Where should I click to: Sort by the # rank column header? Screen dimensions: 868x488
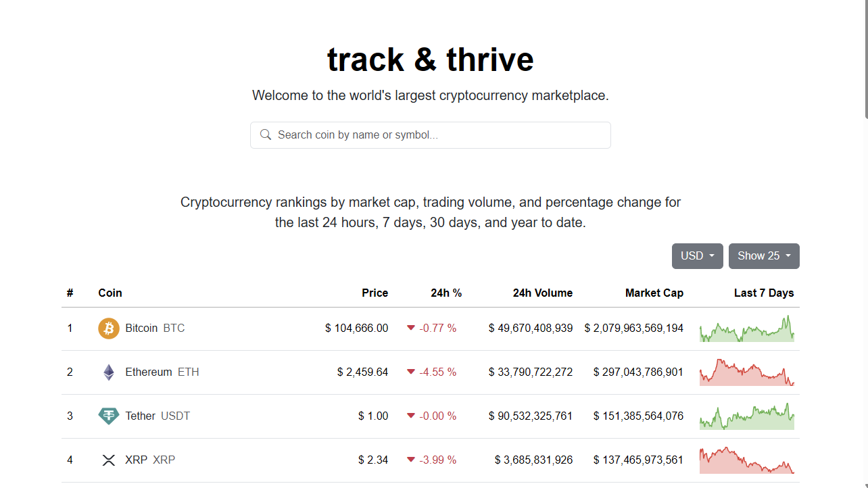point(70,293)
